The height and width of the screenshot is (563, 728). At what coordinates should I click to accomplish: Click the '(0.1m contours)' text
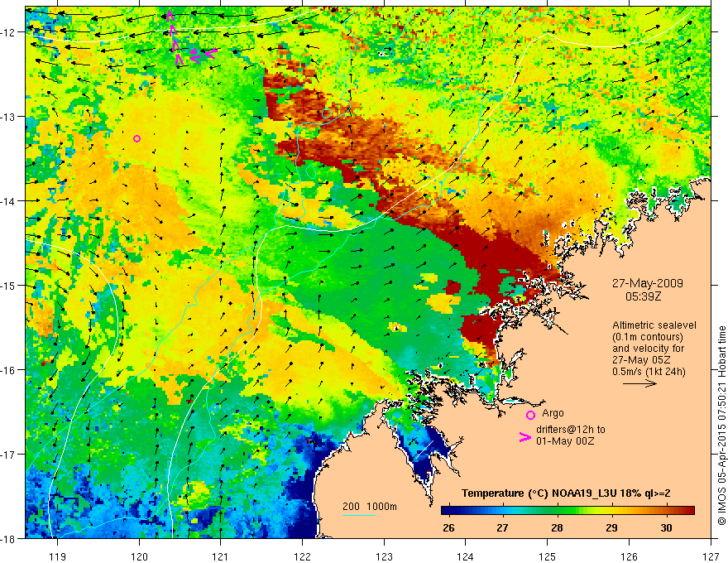pos(647,337)
